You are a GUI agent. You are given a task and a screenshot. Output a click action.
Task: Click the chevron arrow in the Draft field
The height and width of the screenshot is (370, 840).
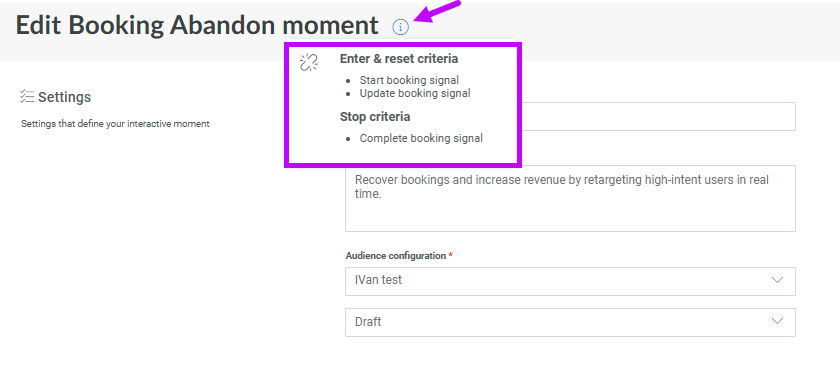point(777,321)
